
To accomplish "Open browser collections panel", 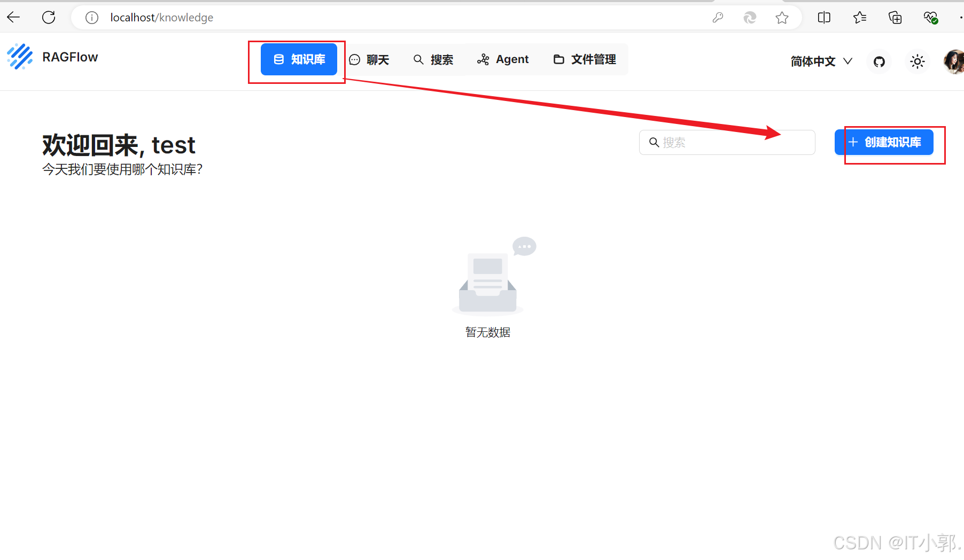I will 895,17.
